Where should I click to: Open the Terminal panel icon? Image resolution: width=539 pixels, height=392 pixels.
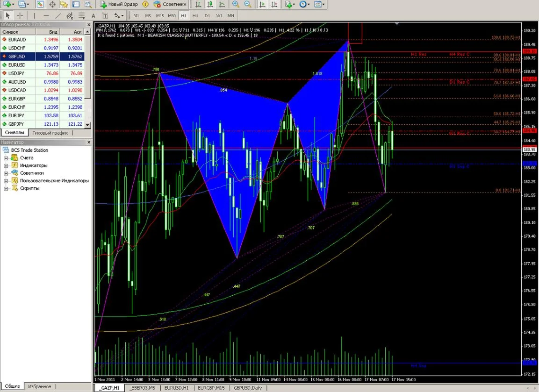coord(76,4)
